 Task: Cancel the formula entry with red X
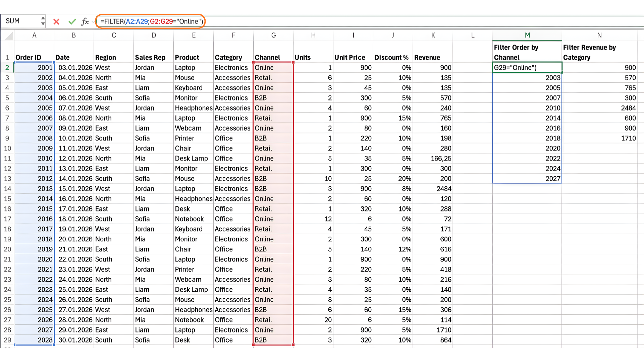(56, 22)
